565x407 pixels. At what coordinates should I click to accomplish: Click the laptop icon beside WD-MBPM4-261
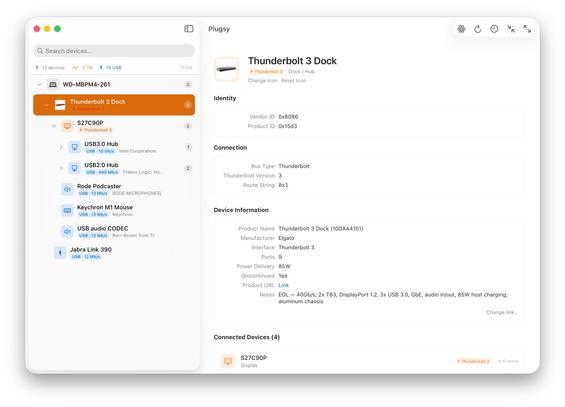(x=53, y=84)
